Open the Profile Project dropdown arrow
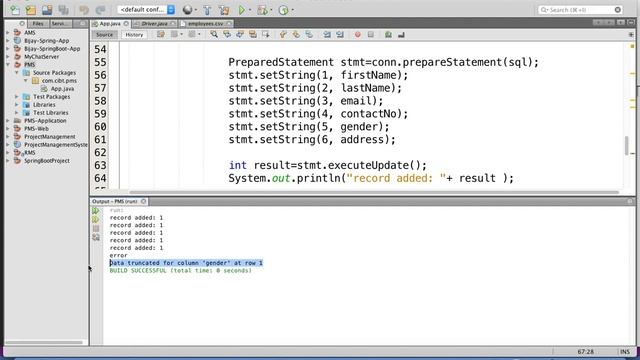 pos(292,10)
